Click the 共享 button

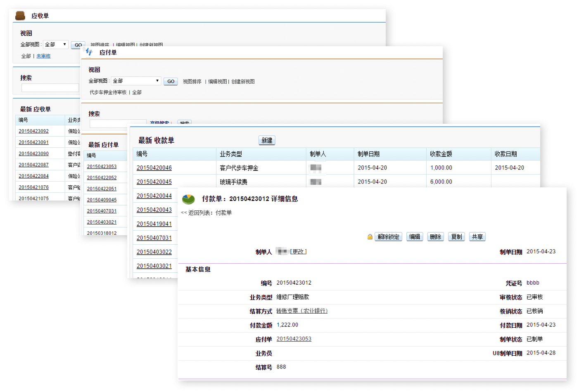pyautogui.click(x=477, y=237)
